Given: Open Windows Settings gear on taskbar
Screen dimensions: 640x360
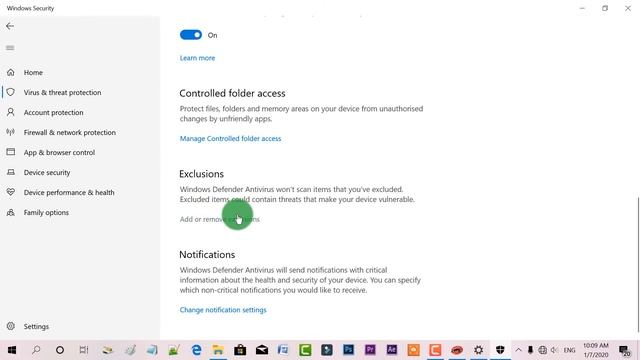Looking at the screenshot, I should pos(478,350).
